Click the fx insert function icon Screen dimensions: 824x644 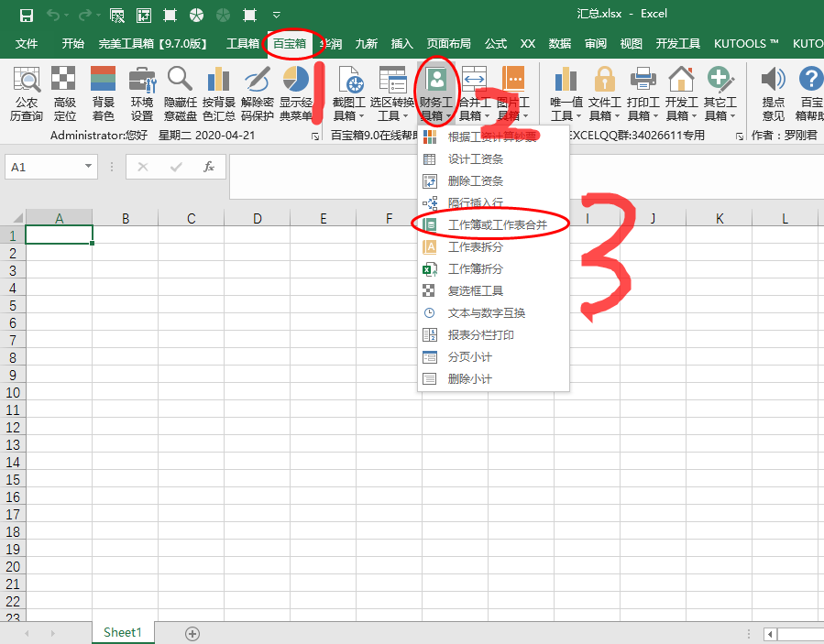209,167
